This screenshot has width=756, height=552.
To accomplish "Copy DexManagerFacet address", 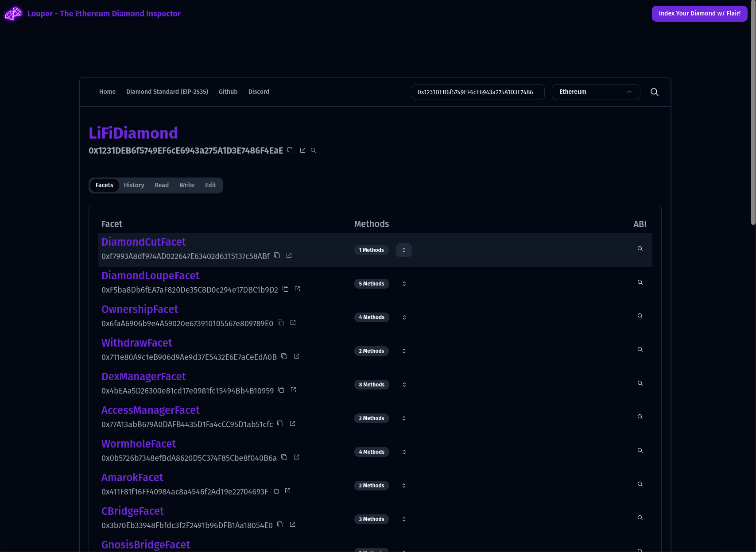I will tap(281, 390).
